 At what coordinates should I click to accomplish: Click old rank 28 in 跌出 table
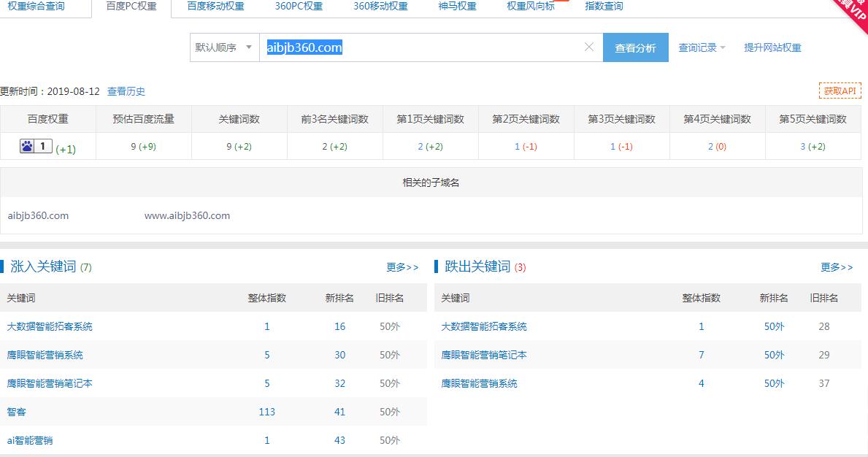(x=824, y=327)
